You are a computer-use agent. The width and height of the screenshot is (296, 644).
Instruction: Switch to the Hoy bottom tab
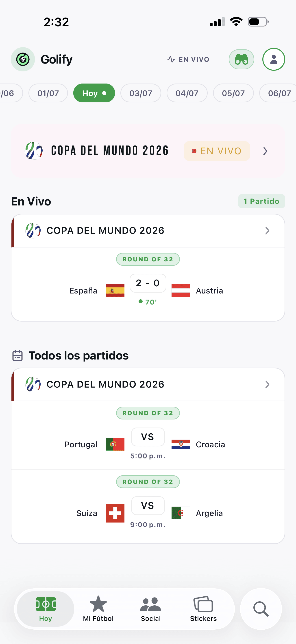46,609
